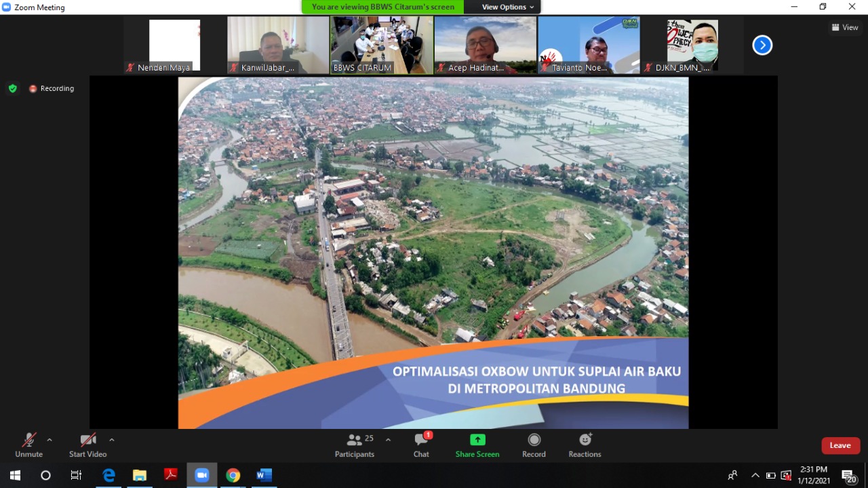Open the Participants panel
This screenshot has height=488, width=868.
pos(354,445)
